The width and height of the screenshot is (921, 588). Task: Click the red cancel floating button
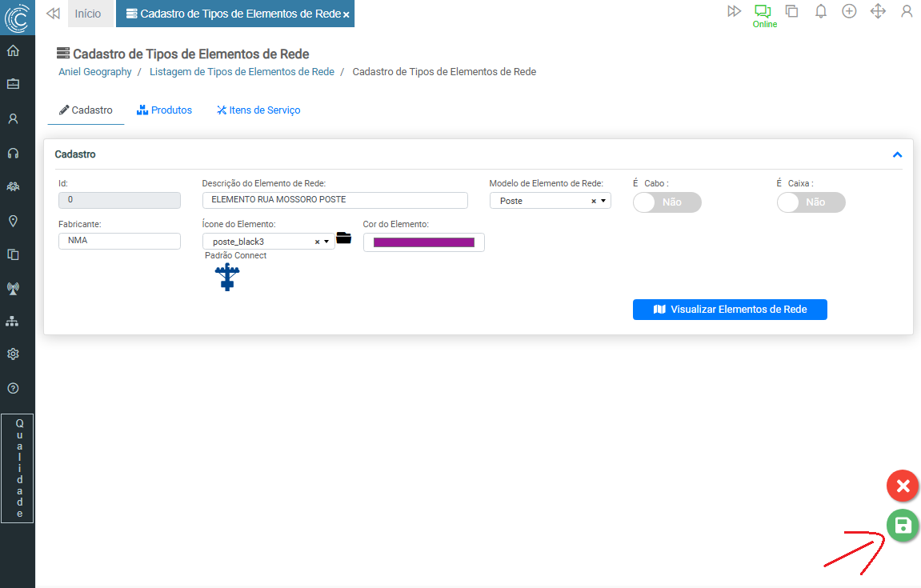pos(903,486)
